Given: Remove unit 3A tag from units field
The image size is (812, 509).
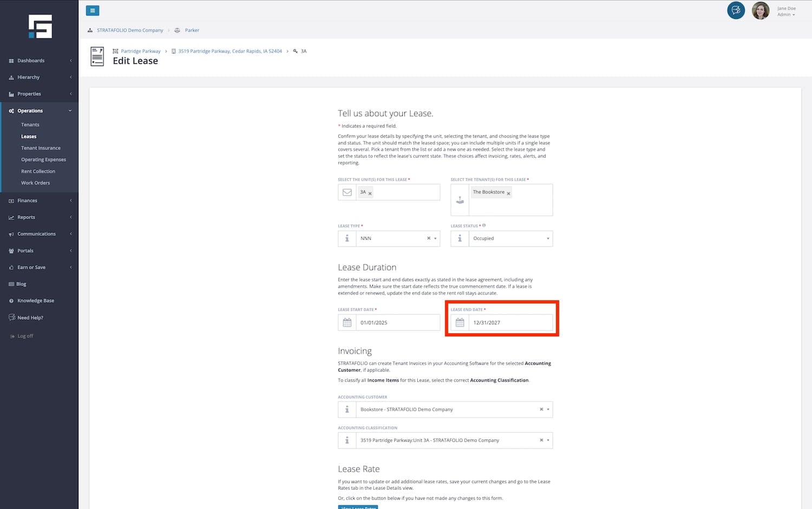Looking at the screenshot, I should tap(370, 193).
